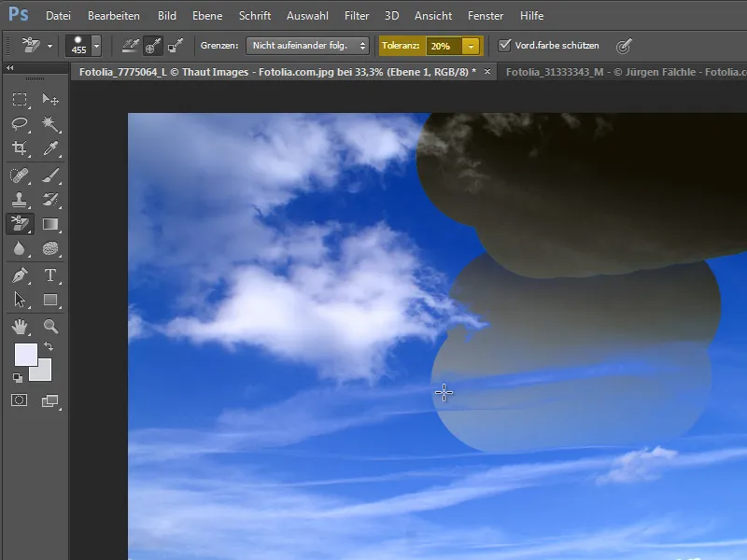Click the current tool preset icon

(32, 46)
